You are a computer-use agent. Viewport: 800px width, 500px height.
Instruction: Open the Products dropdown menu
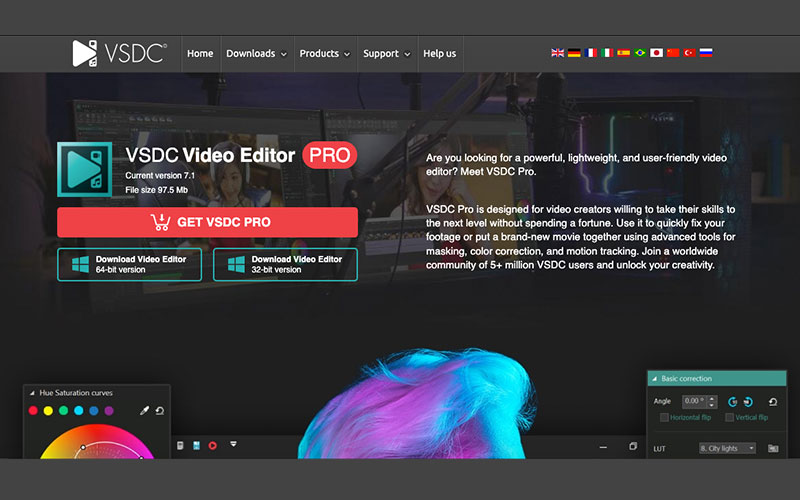click(x=324, y=54)
